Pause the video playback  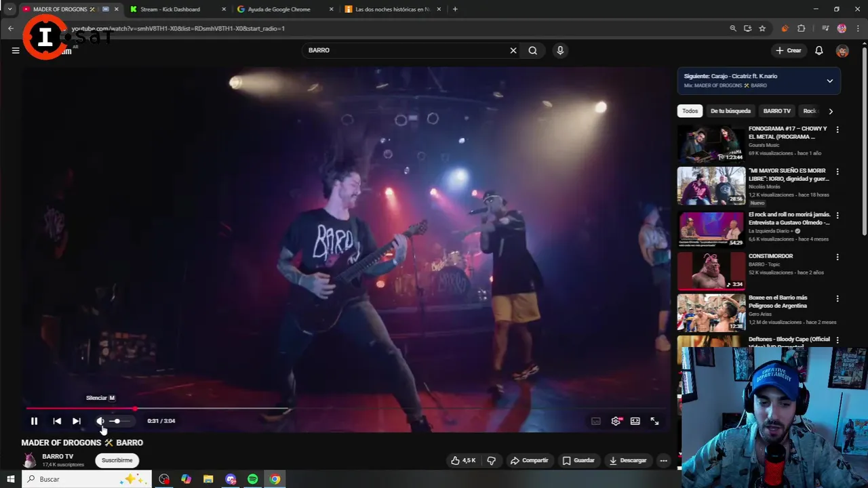pyautogui.click(x=34, y=421)
